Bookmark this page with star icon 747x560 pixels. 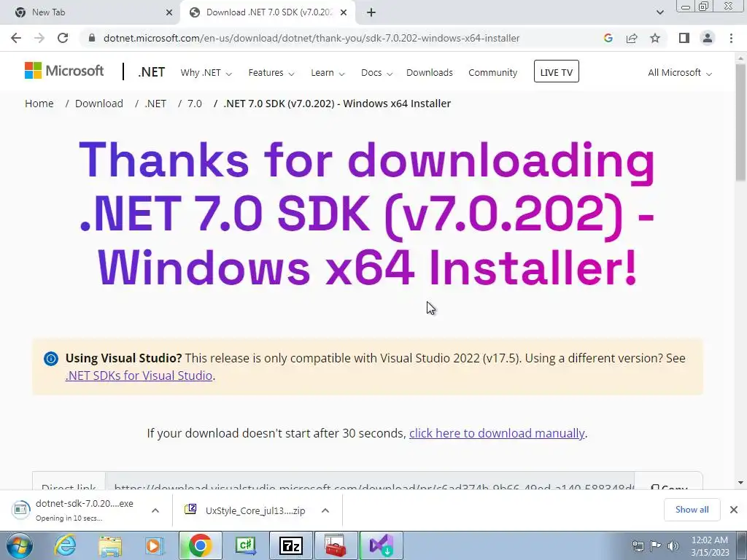point(655,38)
